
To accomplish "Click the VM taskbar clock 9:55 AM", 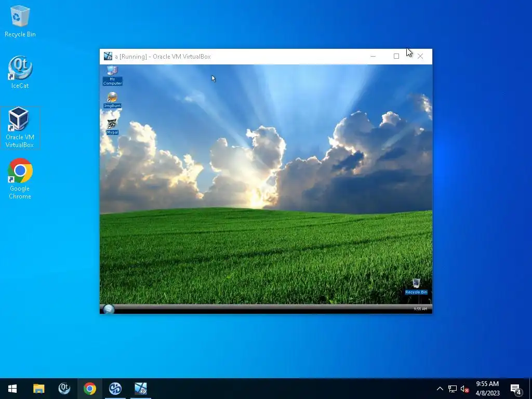I will (x=420, y=309).
